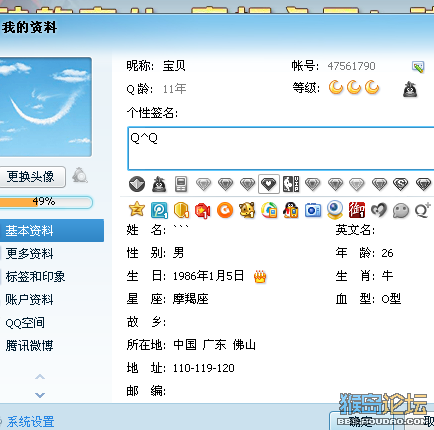
Task: Click the nickname text 宝贝
Action: click(174, 66)
